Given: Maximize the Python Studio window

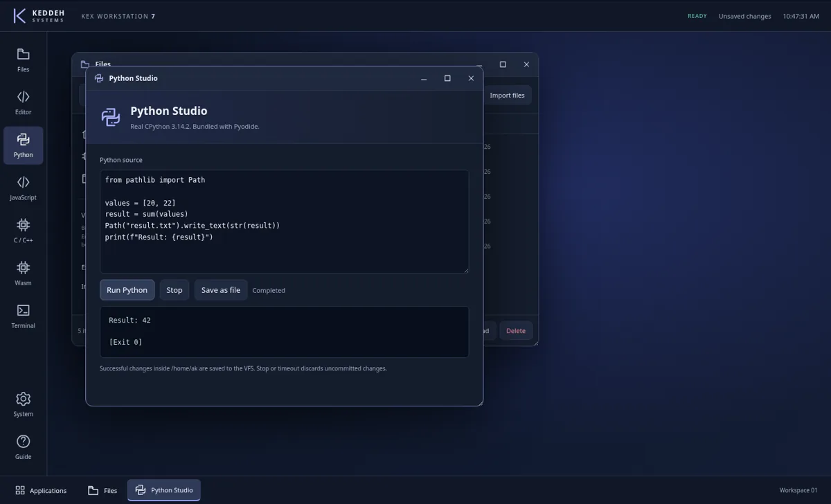Looking at the screenshot, I should [x=447, y=78].
